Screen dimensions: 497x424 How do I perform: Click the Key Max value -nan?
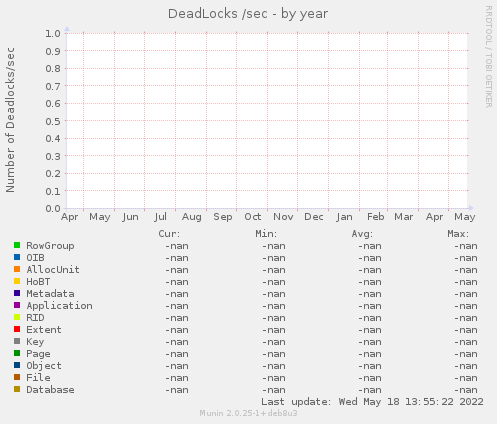tap(466, 342)
